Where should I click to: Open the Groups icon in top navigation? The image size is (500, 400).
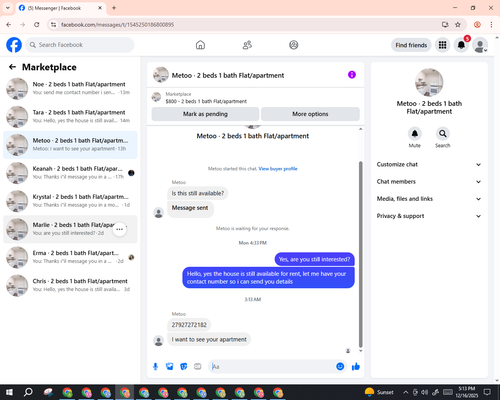[294, 45]
